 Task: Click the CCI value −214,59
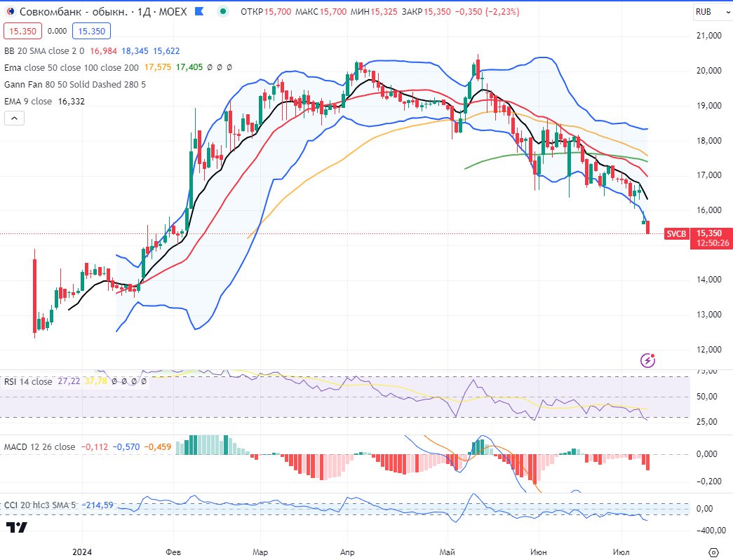coord(97,505)
